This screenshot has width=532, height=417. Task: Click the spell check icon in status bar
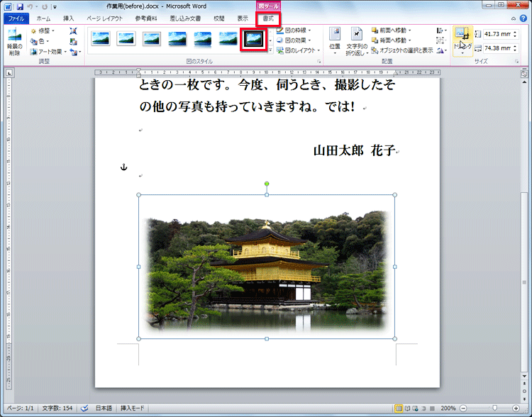click(x=85, y=408)
